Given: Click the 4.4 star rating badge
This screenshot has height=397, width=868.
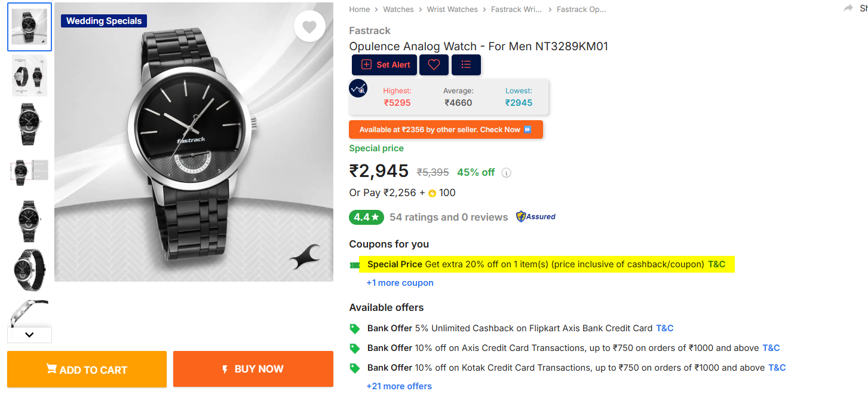Looking at the screenshot, I should pos(366,217).
